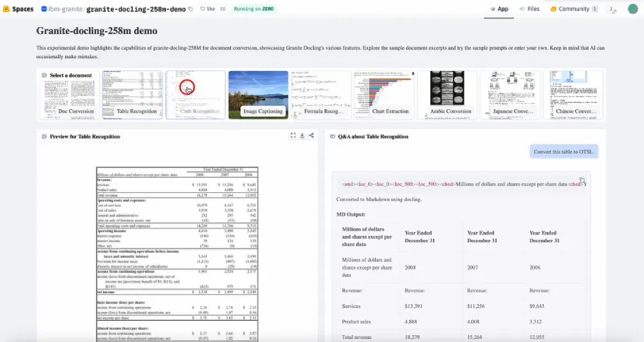This screenshot has height=342, width=644.
Task: Open the Files tab
Action: tap(530, 8)
